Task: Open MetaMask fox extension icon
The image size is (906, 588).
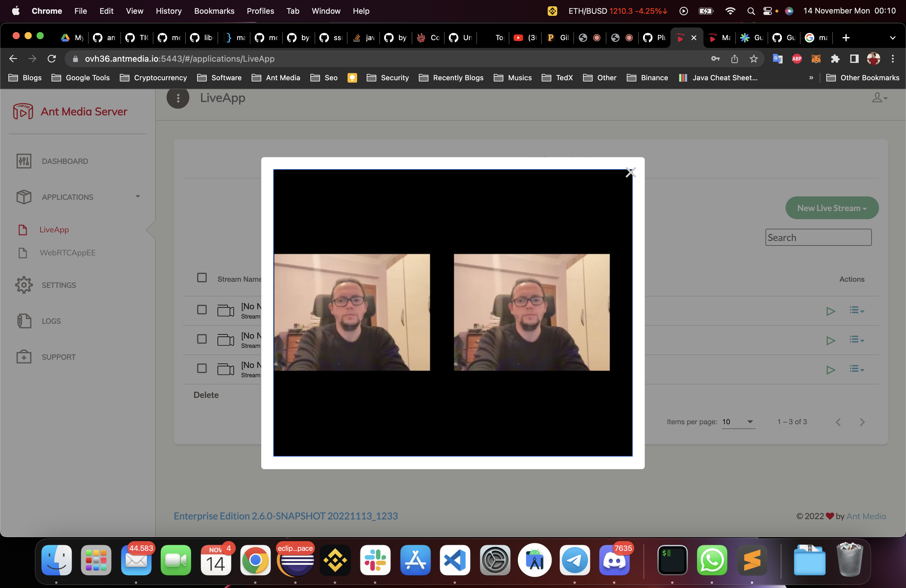Action: pyautogui.click(x=816, y=59)
